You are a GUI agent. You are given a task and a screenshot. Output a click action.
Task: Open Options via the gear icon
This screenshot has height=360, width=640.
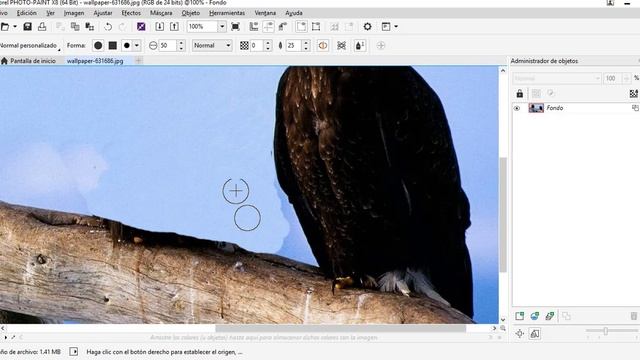[x=367, y=27]
